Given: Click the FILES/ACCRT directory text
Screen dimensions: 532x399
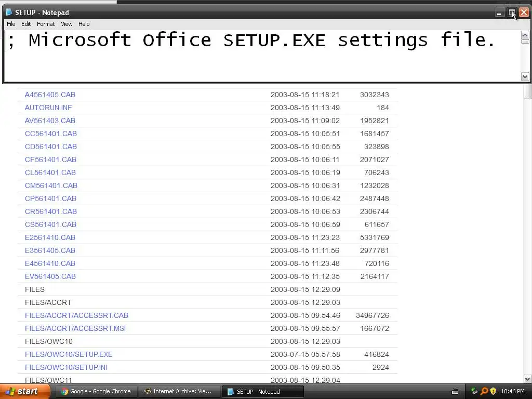Looking at the screenshot, I should coord(48,303).
